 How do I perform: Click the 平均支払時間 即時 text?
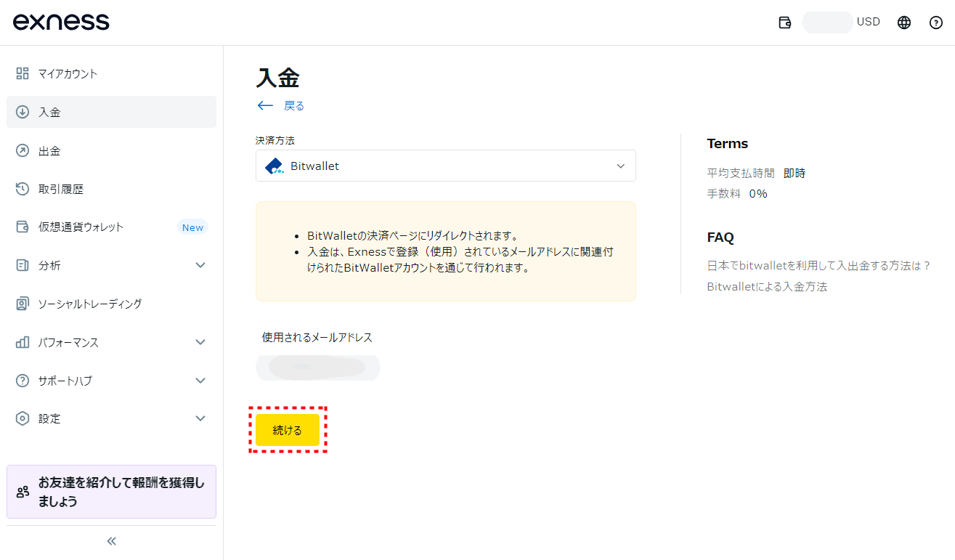(756, 174)
